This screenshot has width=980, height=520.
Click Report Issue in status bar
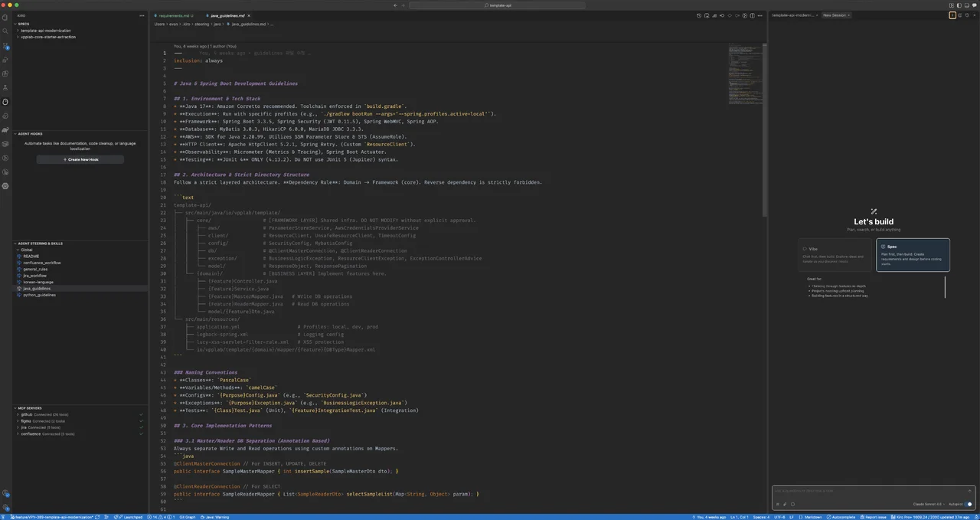pyautogui.click(x=874, y=517)
